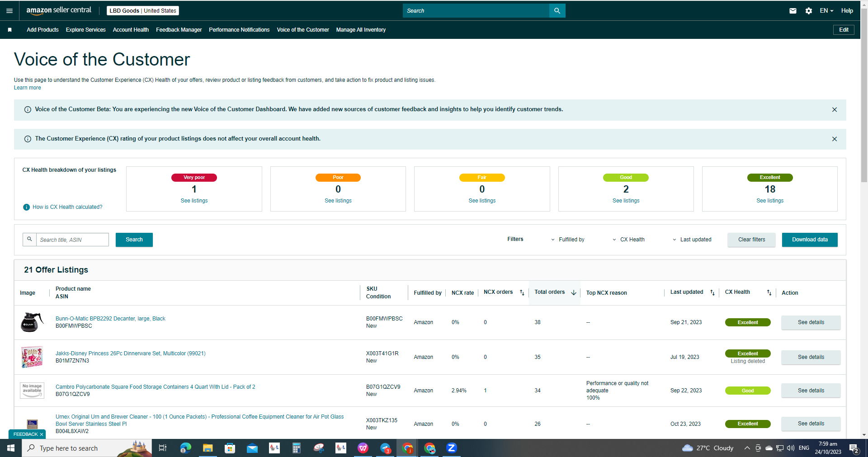Viewport: 868px width, 457px height.
Task: Click the LBD Goods United States account switcher
Action: pos(143,11)
